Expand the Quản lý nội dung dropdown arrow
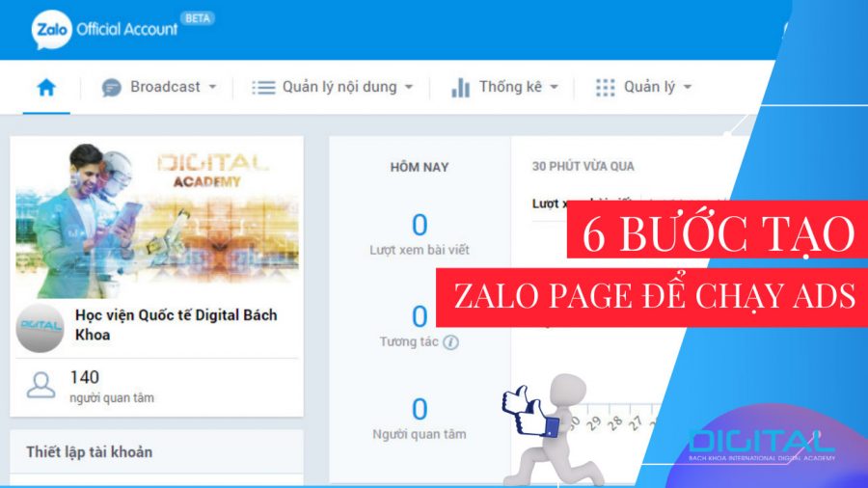This screenshot has height=488, width=868. click(409, 87)
